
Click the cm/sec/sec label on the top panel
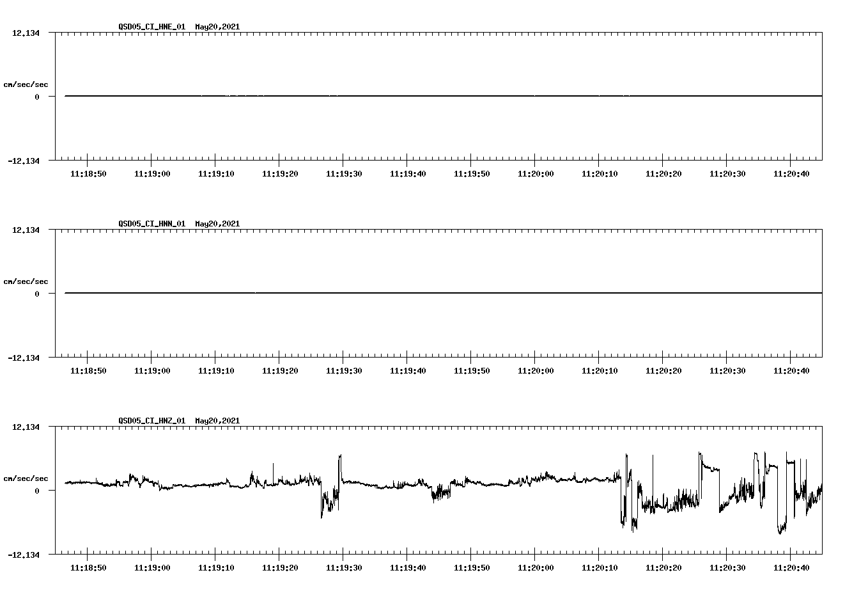[x=26, y=84]
